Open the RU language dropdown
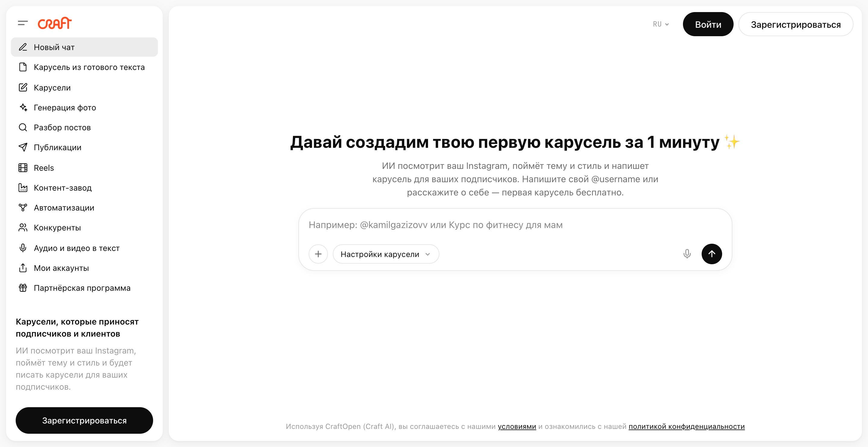 click(661, 24)
